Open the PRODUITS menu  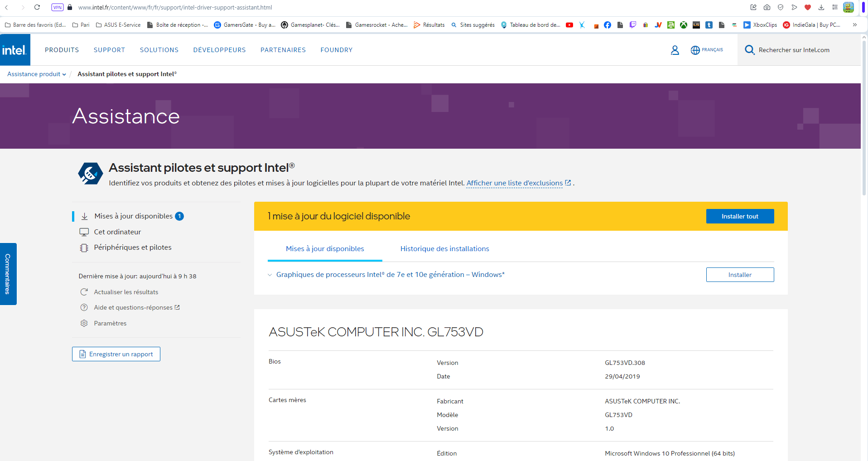(x=62, y=50)
